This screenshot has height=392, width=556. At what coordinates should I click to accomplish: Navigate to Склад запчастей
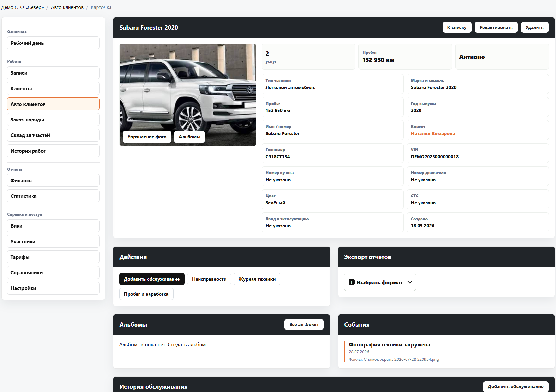(x=53, y=135)
